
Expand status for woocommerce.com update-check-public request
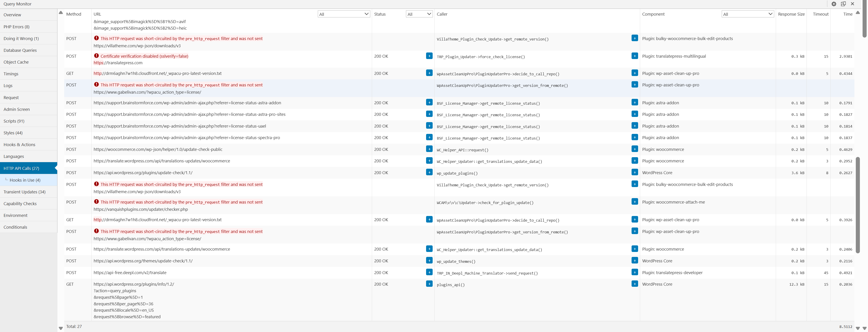coord(429,149)
